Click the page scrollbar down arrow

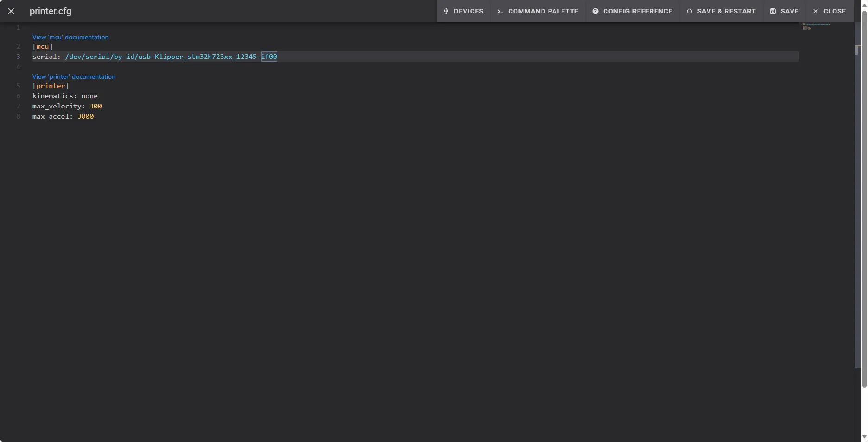864,437
